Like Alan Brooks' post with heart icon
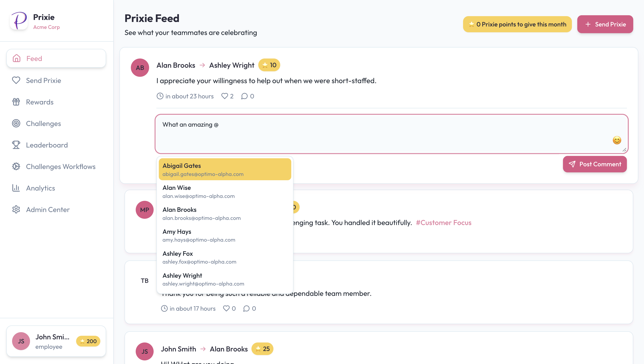The width and height of the screenshot is (644, 364). coord(225,96)
